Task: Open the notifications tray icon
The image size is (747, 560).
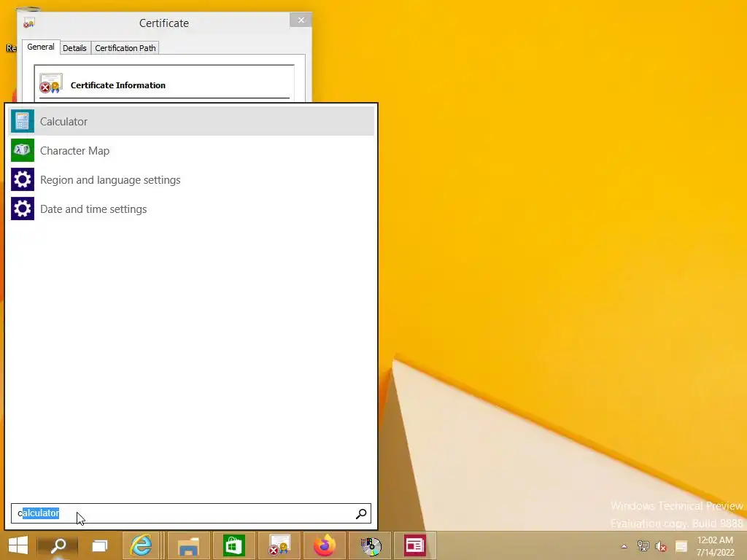Action: coord(681,546)
